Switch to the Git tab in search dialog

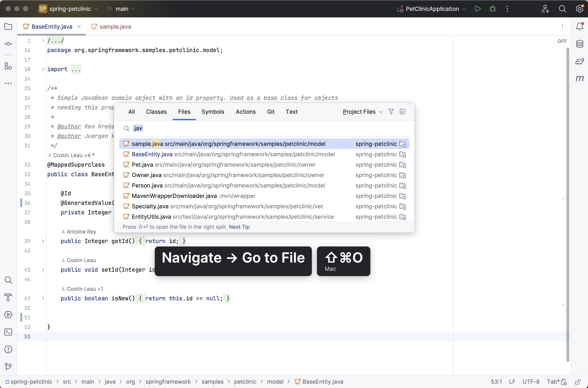point(270,111)
